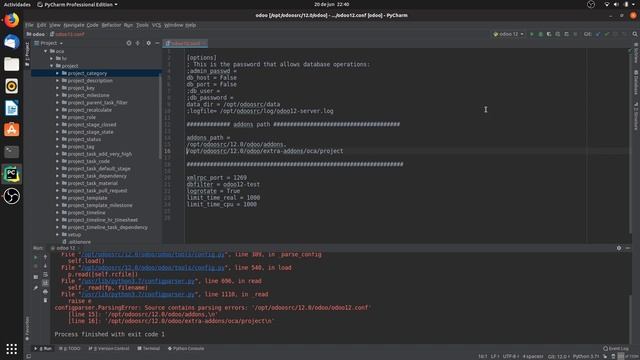Open the odoo 12 run configuration dropdown
Screen dimensions: 640x360
point(509,34)
